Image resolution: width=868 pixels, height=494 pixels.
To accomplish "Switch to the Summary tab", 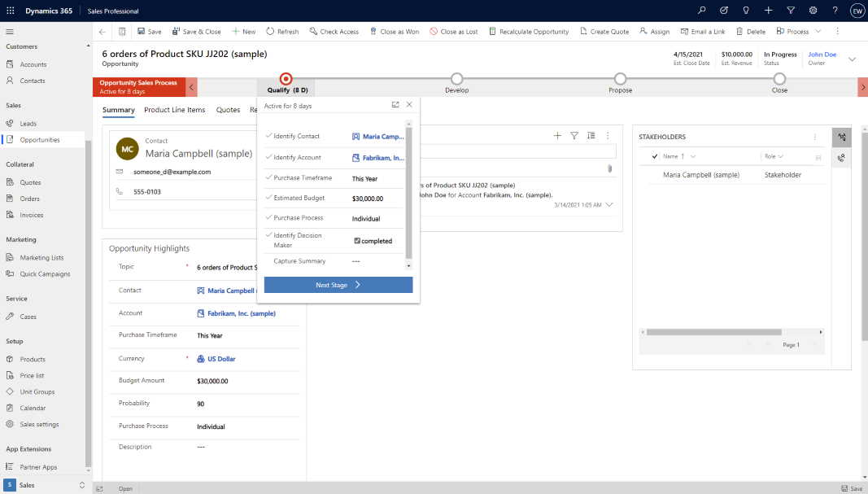I will (119, 110).
